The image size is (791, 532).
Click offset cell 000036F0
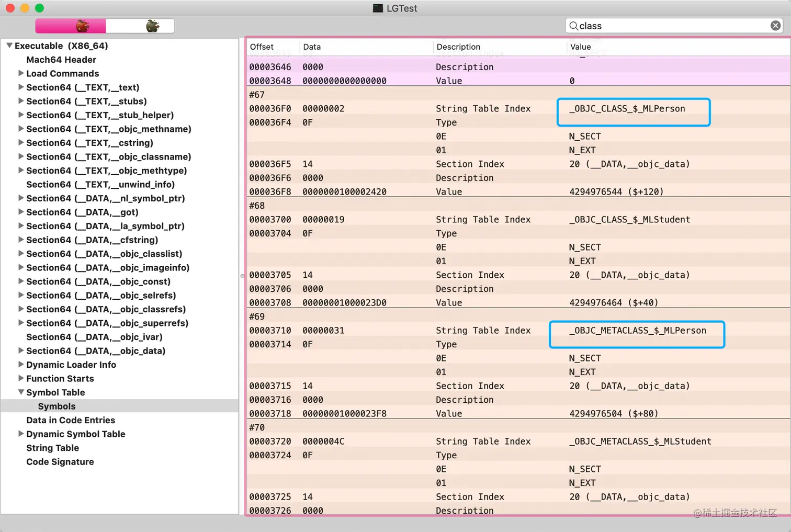point(270,108)
